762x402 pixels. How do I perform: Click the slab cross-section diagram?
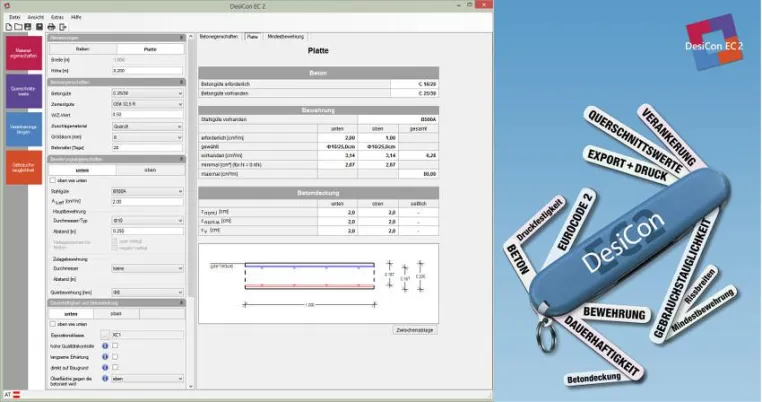coord(318,283)
